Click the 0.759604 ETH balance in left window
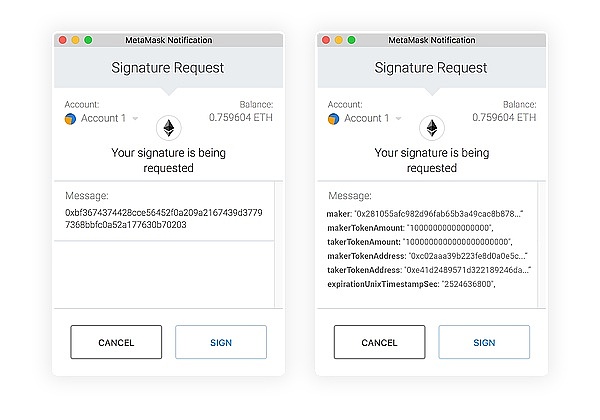The width and height of the screenshot is (600, 420). (x=240, y=117)
